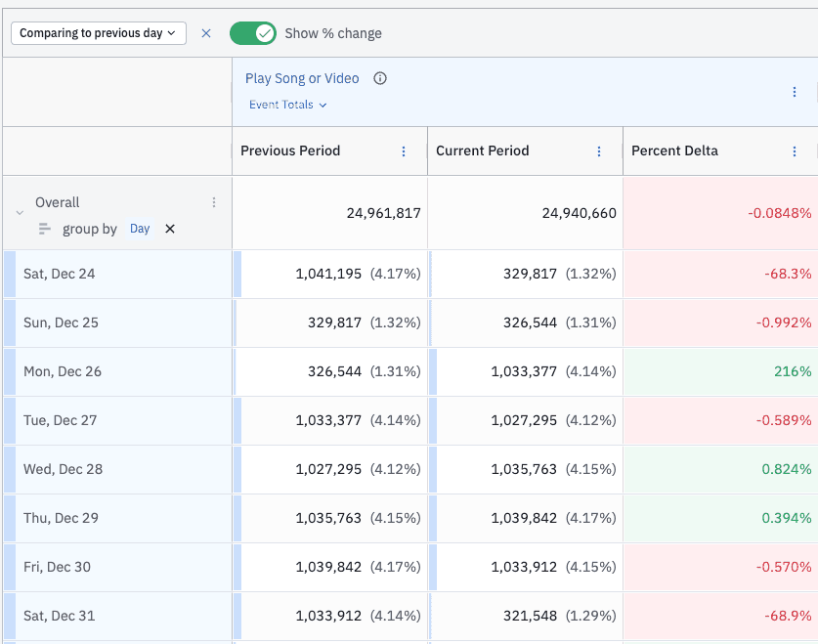
Task: Open the Comparing to previous day dropdown
Action: (98, 33)
